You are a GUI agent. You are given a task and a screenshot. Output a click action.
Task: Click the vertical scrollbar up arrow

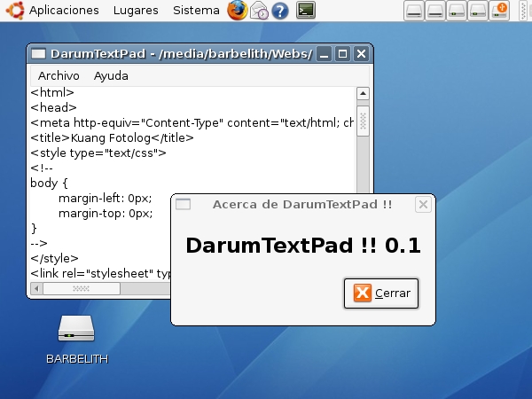tap(363, 93)
